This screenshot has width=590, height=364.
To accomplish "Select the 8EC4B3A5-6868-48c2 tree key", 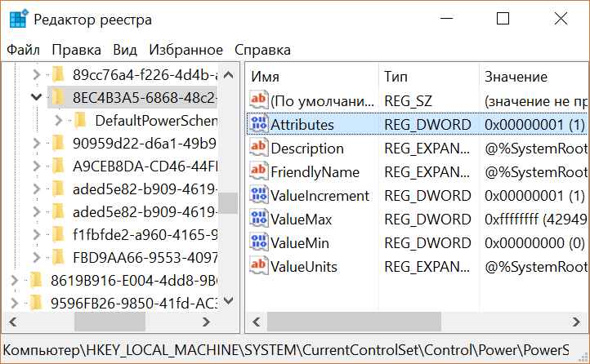I will coord(145,98).
